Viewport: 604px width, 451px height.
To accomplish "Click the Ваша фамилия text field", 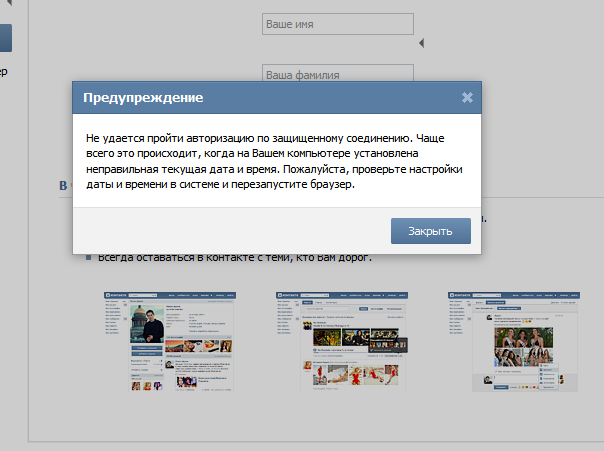I will [337, 72].
